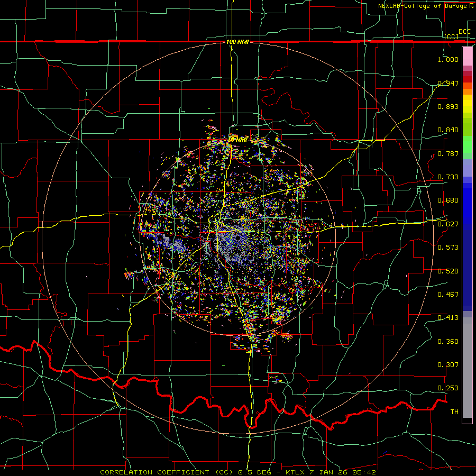Screen dimensions: 476x476
Task: Click the 0.413 scale value
Action: 448,318
